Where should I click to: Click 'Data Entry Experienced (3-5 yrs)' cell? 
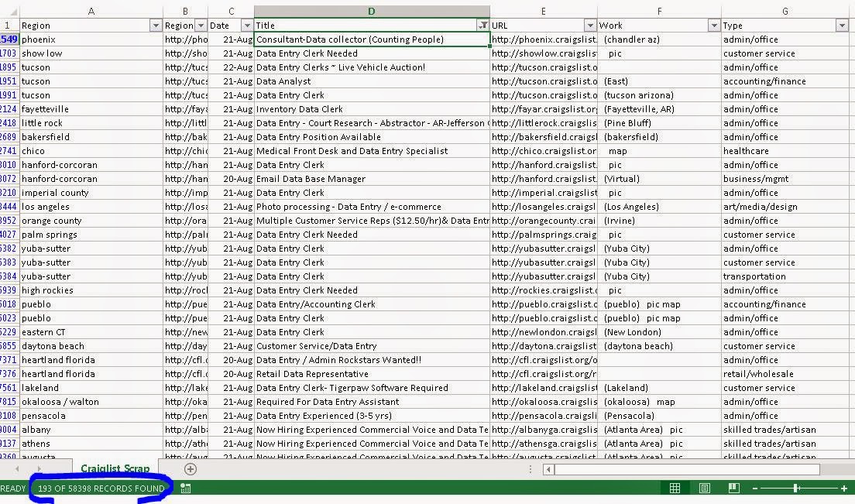[x=372, y=416]
